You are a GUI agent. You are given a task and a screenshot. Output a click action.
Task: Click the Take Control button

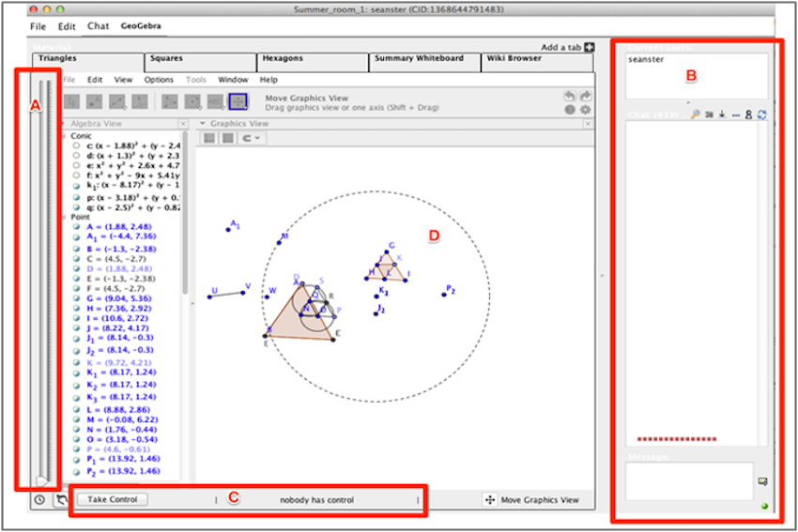click(112, 499)
